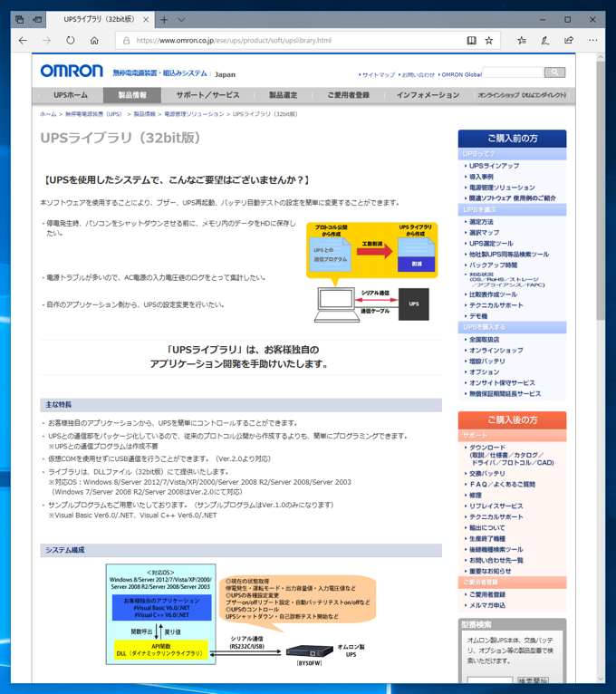This screenshot has width=616, height=694.
Task: Open the 修理 sidebar link
Action: click(476, 496)
